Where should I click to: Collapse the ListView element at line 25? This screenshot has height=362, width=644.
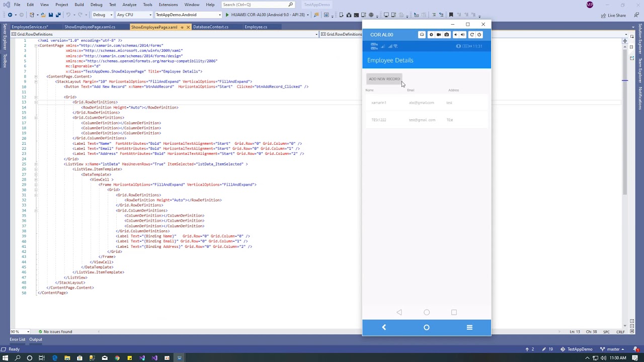(36, 164)
